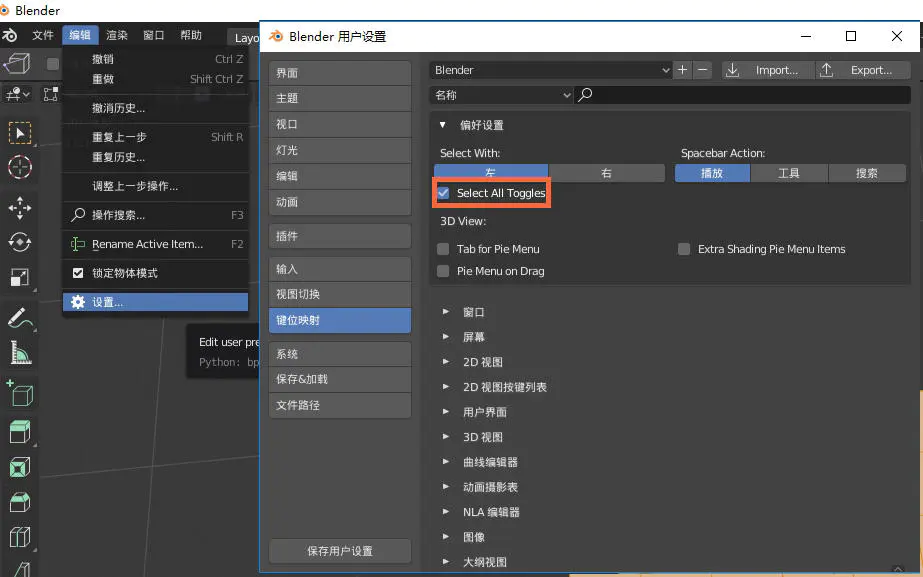923x577 pixels.
Task: Select the Scale tool
Action: (x=19, y=277)
